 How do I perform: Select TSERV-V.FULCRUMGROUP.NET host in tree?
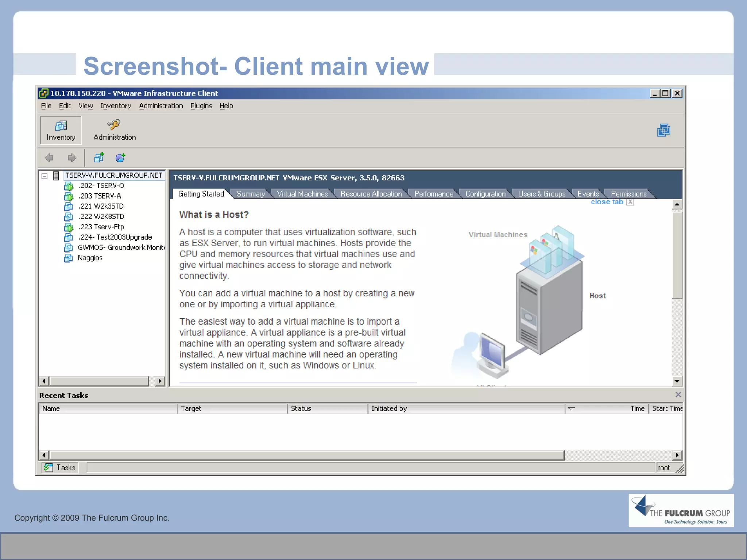click(114, 176)
